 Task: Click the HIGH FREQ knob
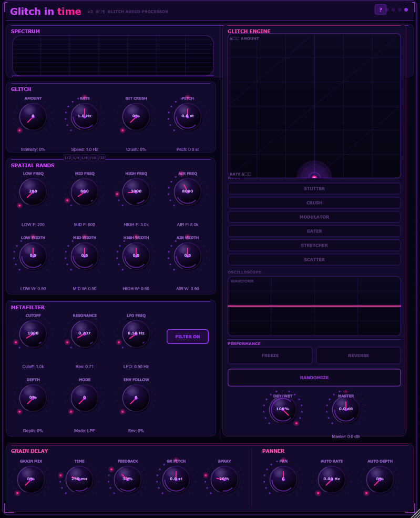coord(136,191)
